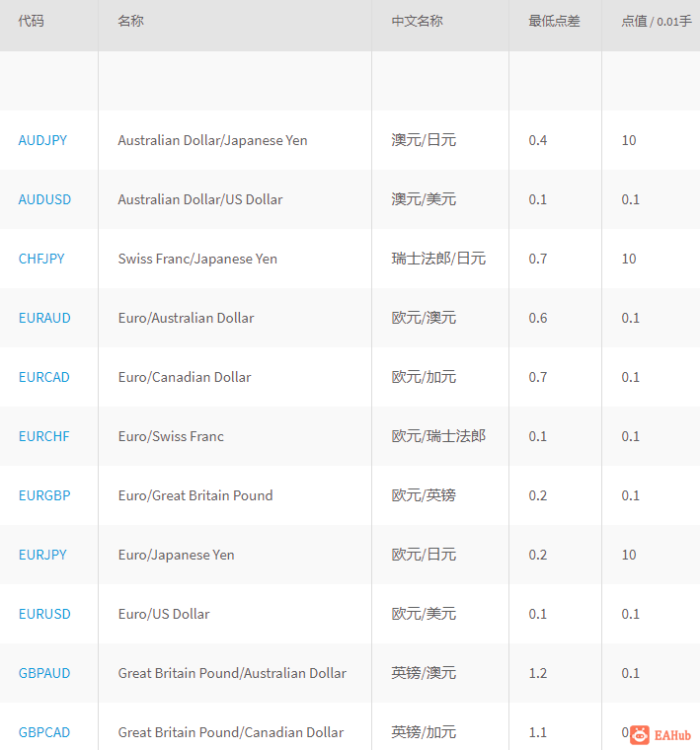Click Chinese name 欧元/英镑
The height and width of the screenshot is (750, 700).
point(424,495)
